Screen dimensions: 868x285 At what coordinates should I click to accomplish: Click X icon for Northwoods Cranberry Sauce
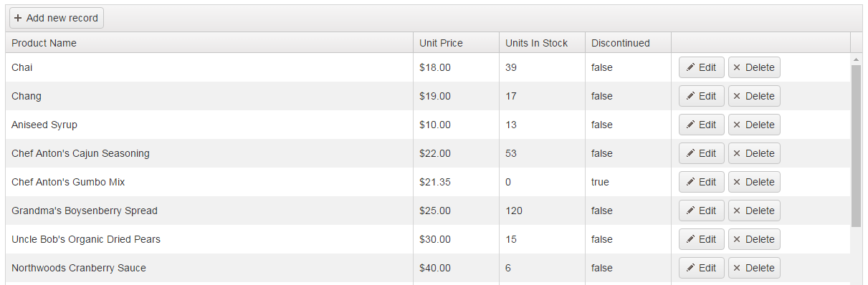[x=738, y=268]
